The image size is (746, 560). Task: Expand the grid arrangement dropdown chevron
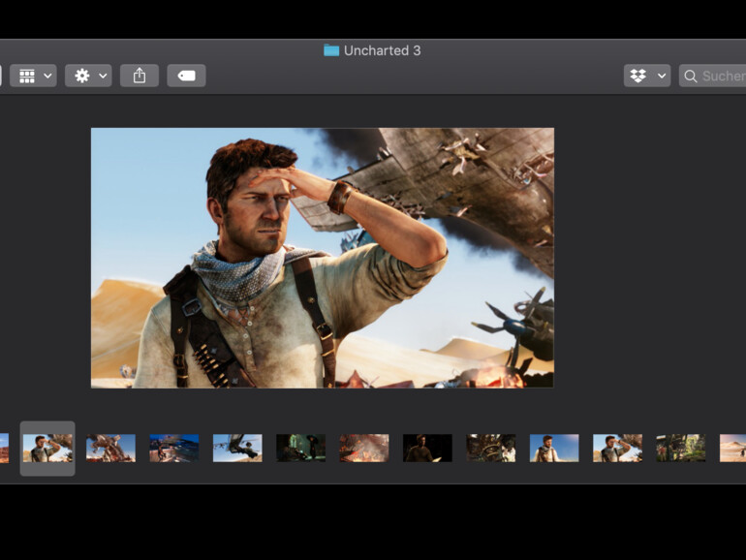47,76
